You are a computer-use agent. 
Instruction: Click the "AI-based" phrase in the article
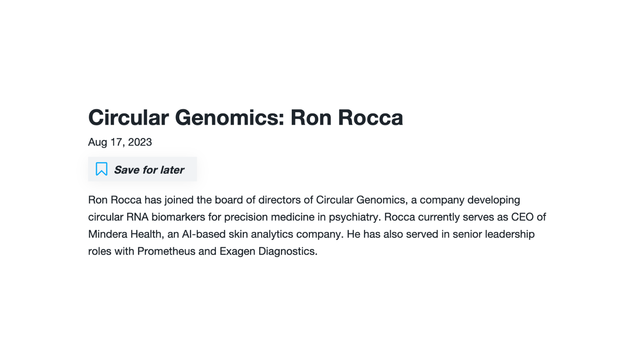(204, 234)
